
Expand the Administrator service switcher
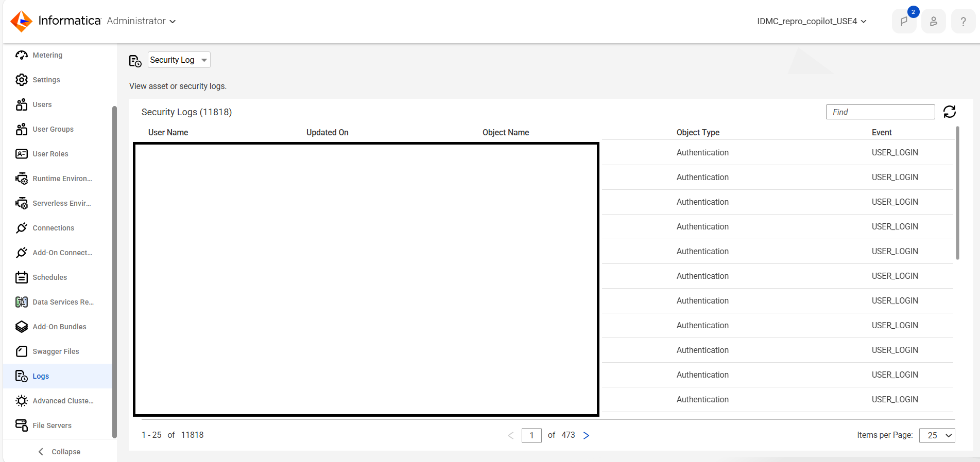(141, 21)
